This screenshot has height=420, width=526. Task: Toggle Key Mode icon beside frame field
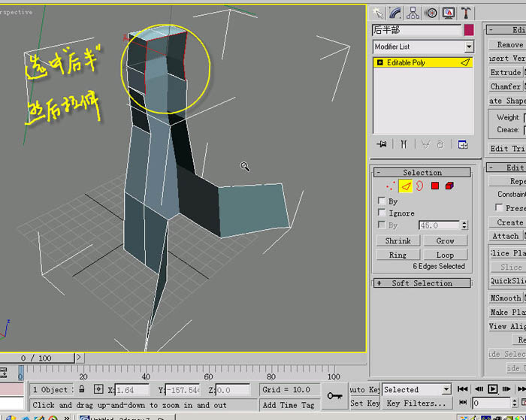(463, 402)
